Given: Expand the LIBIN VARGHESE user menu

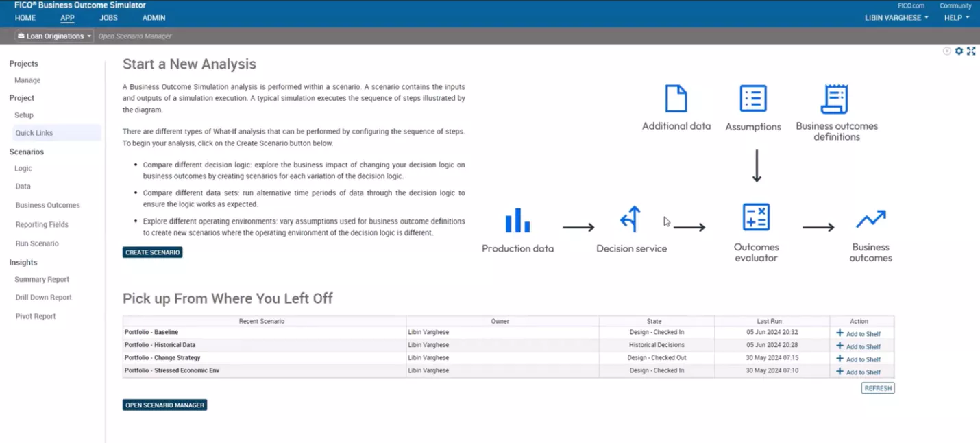Looking at the screenshot, I should (896, 18).
